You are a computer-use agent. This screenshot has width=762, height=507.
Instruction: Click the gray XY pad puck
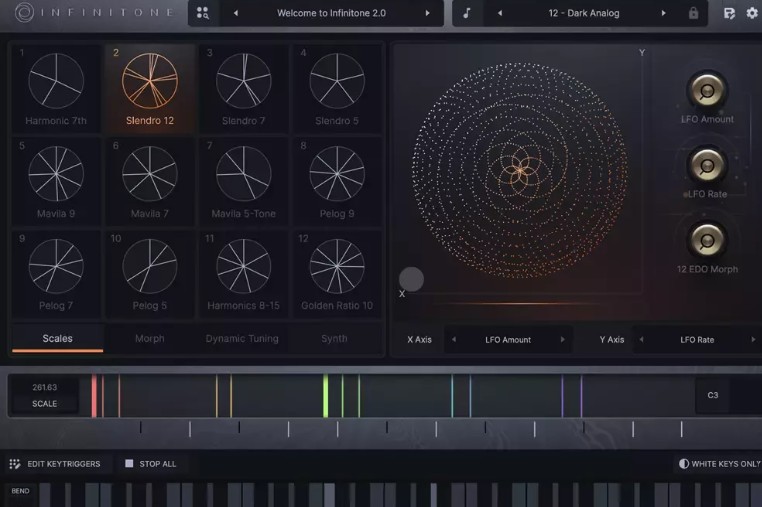click(x=411, y=279)
